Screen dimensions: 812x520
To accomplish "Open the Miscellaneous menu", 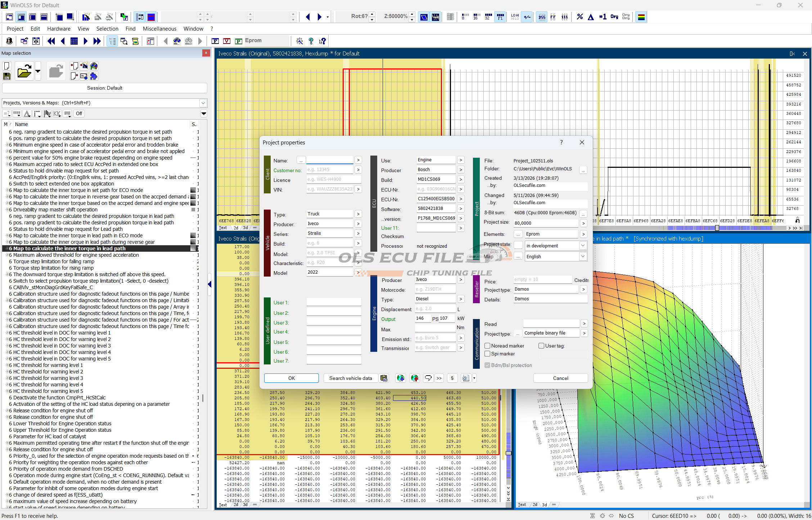I will (x=159, y=29).
